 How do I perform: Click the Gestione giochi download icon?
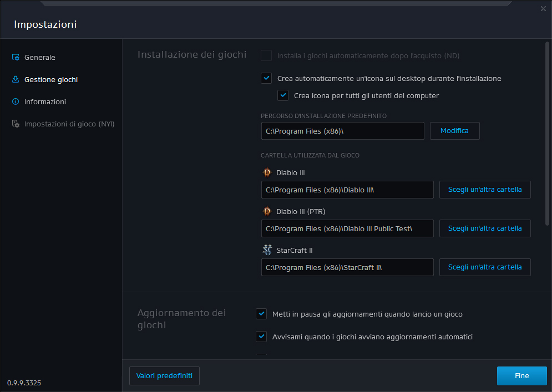coord(16,79)
